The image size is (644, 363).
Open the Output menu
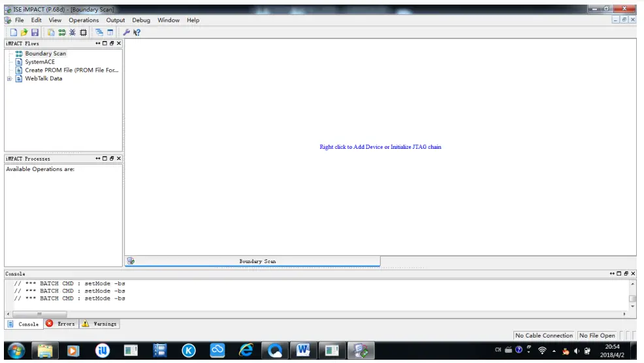pos(116,20)
